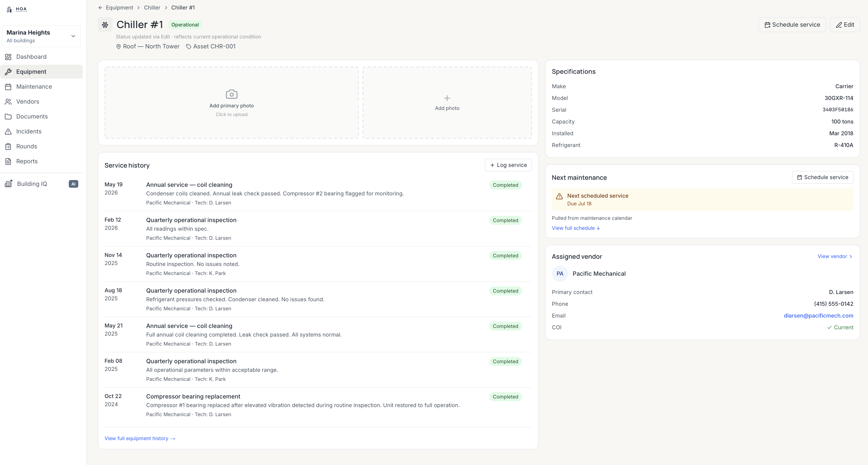Click the Operational status badge
Image resolution: width=868 pixels, height=465 pixels.
pos(185,25)
